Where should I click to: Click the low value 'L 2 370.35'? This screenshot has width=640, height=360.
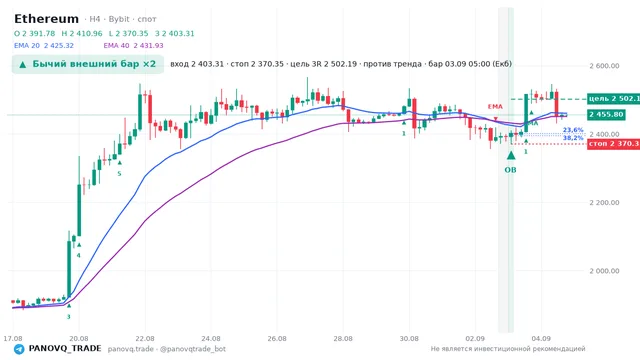(129, 33)
